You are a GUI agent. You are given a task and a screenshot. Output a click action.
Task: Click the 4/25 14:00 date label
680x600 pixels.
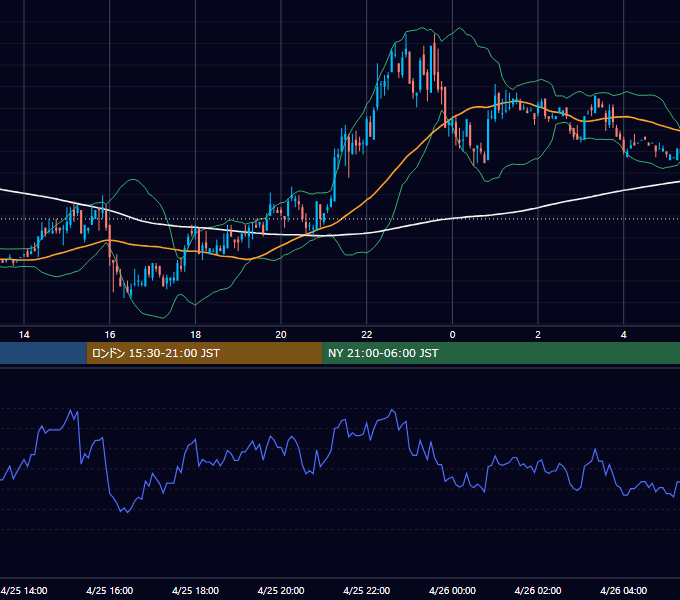pos(24,590)
